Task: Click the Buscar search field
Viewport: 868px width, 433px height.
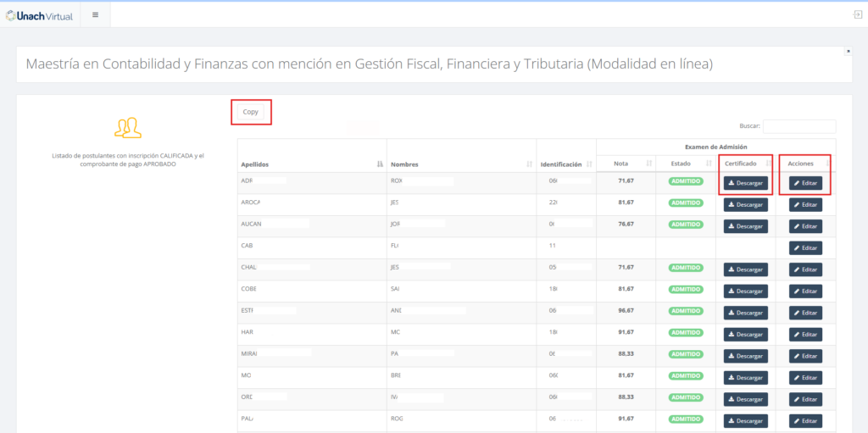Action: point(798,126)
